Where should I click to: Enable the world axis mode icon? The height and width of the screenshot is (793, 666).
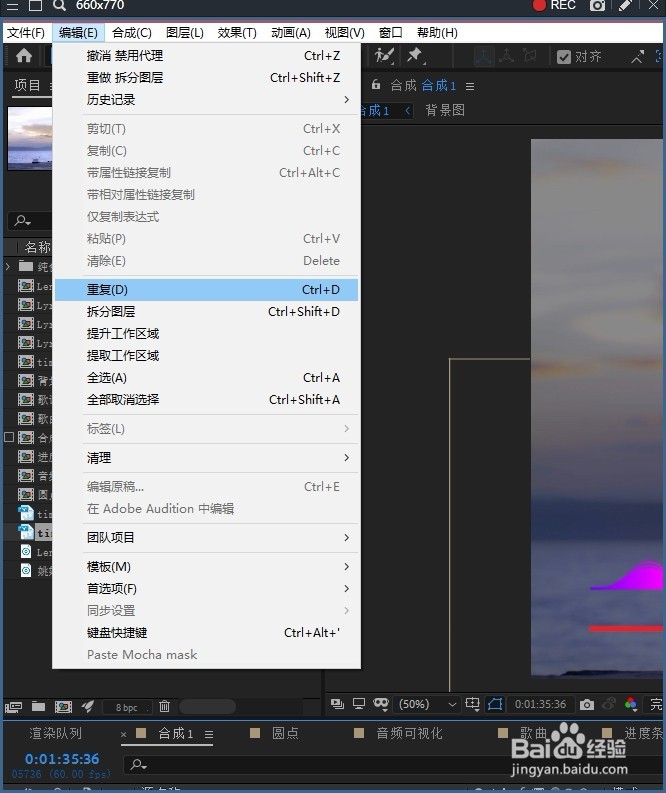pos(506,56)
